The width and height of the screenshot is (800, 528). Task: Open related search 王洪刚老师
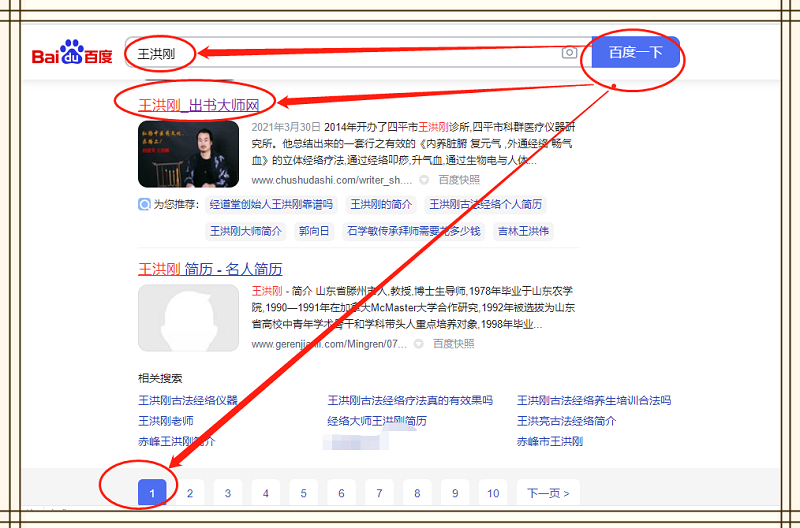[166, 421]
